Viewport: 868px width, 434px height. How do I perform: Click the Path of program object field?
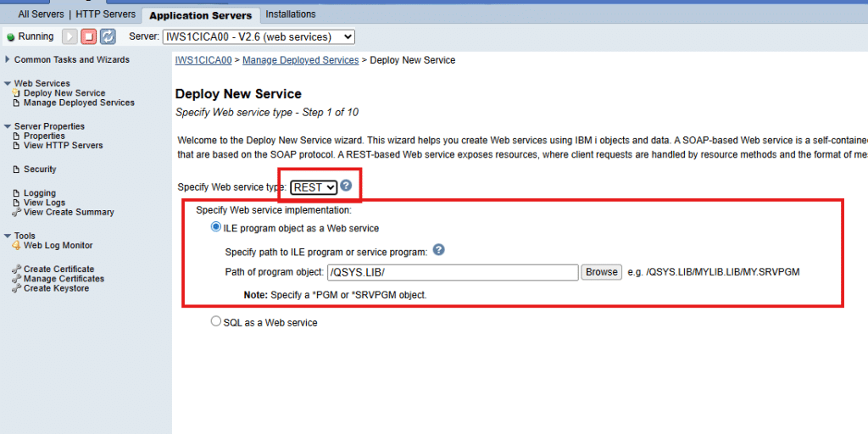coord(453,272)
